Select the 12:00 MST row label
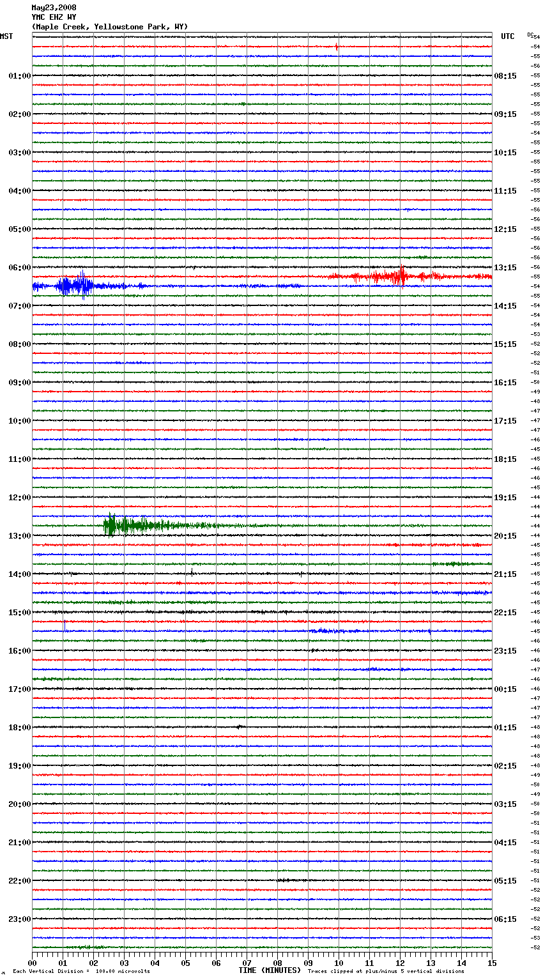Screen dimensions: 543x980 (20, 498)
